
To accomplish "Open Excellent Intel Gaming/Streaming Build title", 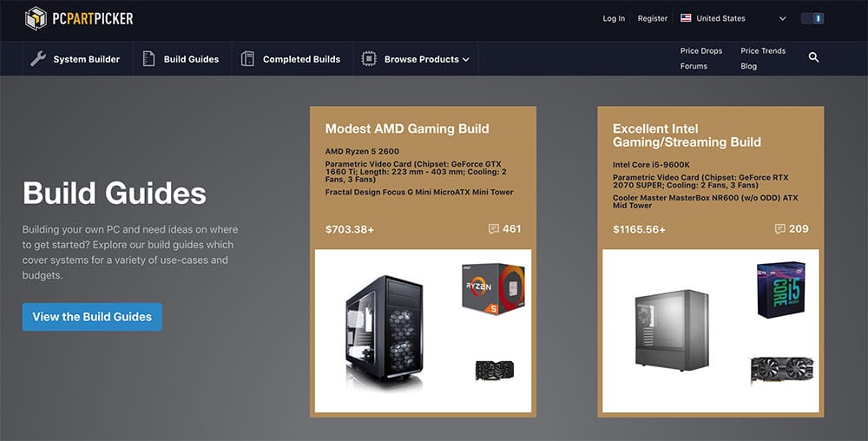I will click(x=687, y=135).
